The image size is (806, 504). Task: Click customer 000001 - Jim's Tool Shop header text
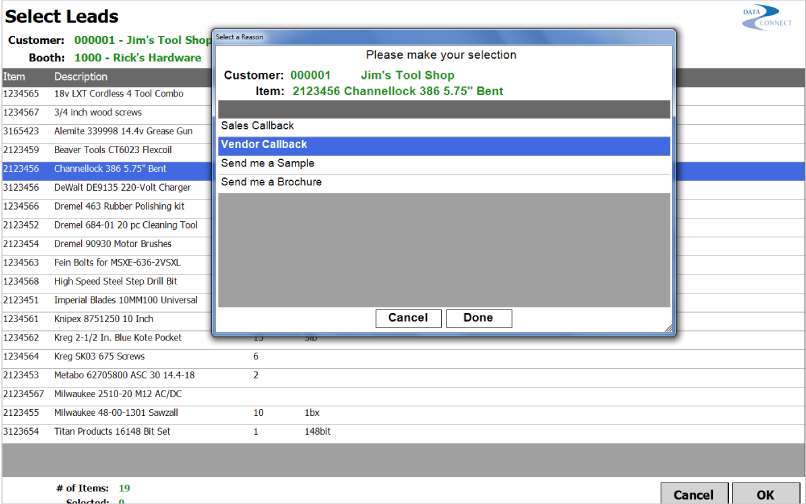tap(142, 40)
